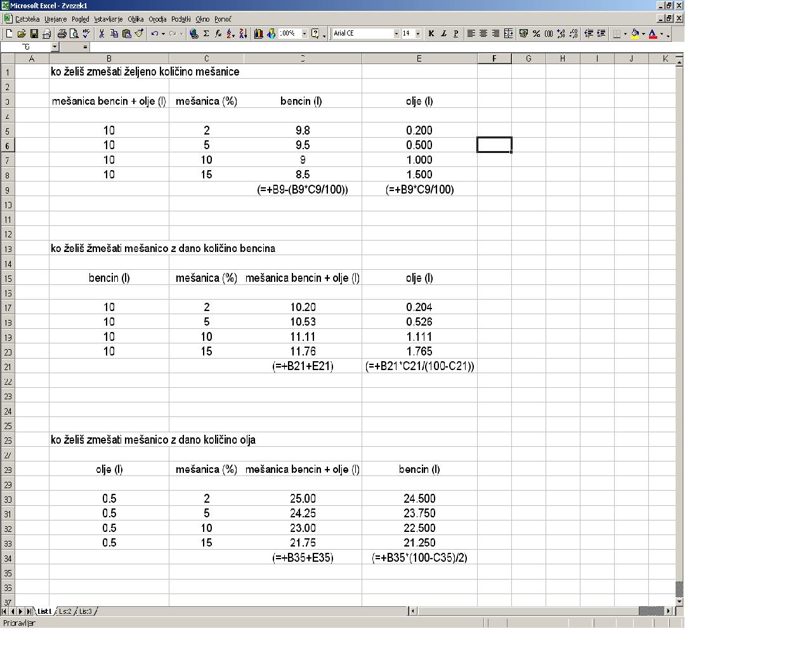Toggle underline P button

pyautogui.click(x=455, y=34)
